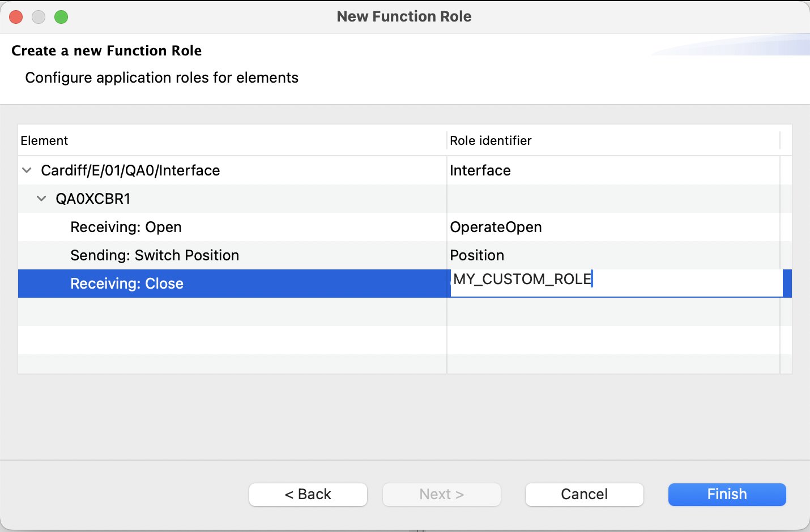Select the "Receiving: Open" element row
Viewport: 810px width, 532px height.
point(126,227)
